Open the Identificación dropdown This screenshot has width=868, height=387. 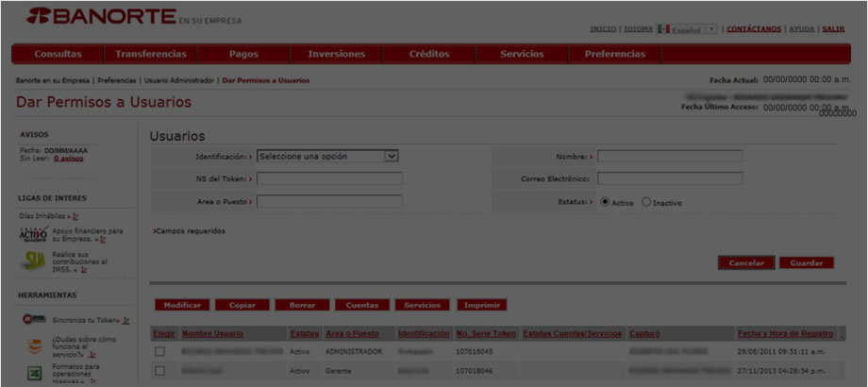392,157
